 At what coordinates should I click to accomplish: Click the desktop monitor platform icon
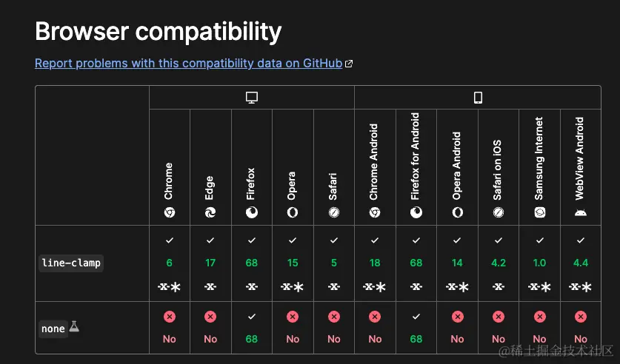(251, 98)
